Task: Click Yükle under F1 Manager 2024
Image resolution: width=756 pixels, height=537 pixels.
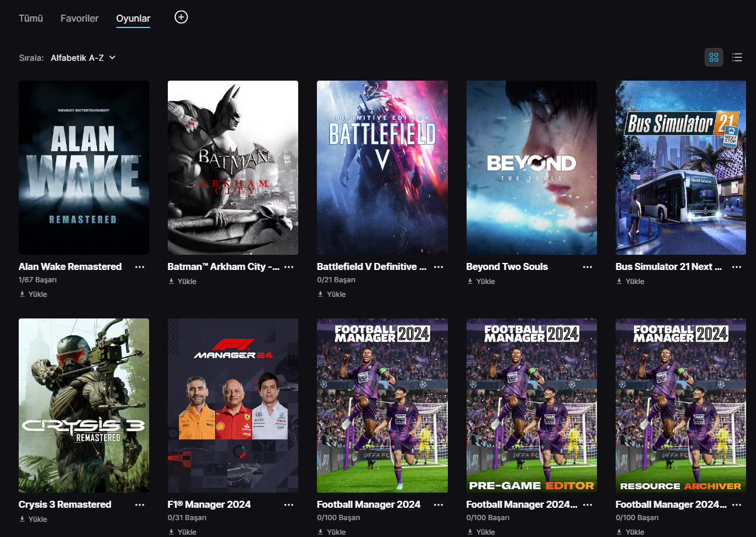Action: click(x=182, y=532)
